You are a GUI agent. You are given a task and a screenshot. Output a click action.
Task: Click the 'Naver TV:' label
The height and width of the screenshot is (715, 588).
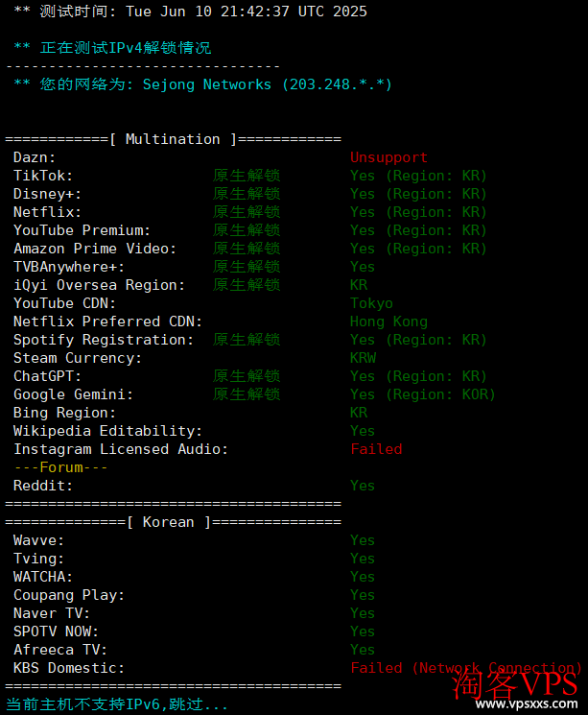(x=52, y=613)
